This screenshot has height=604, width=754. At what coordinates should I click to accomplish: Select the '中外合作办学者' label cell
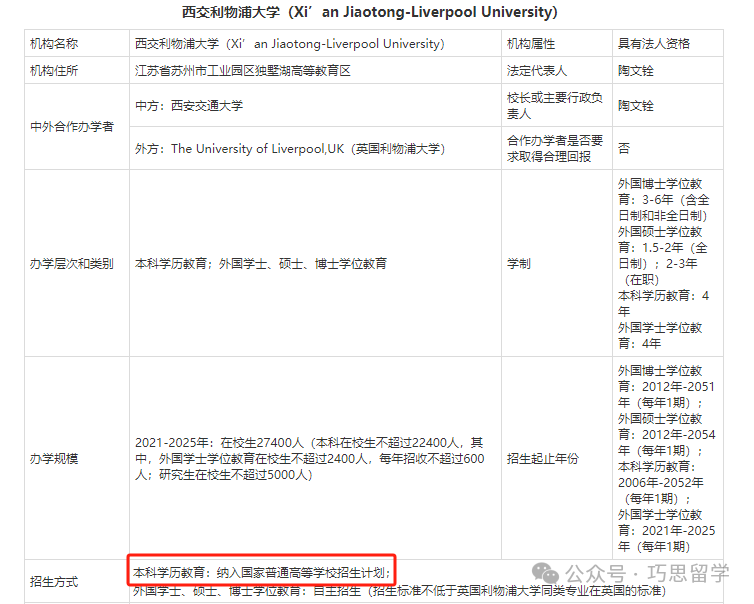pos(77,126)
